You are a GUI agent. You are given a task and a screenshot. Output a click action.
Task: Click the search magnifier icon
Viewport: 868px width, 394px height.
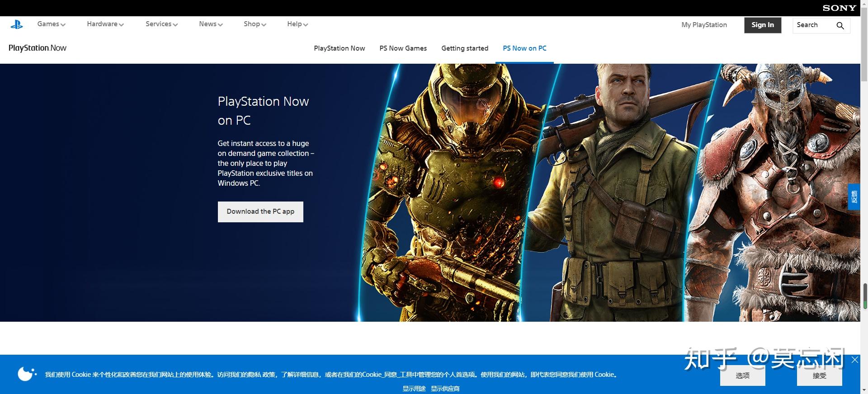point(840,25)
